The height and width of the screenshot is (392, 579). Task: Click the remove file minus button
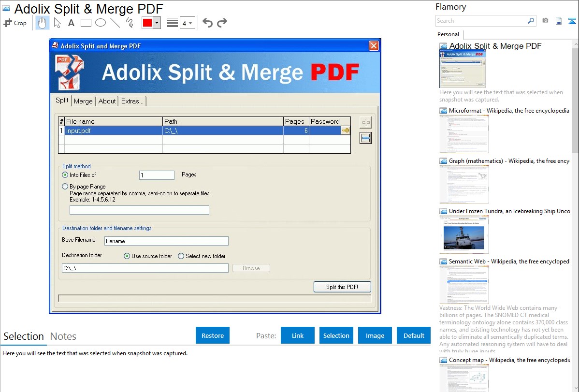click(365, 138)
